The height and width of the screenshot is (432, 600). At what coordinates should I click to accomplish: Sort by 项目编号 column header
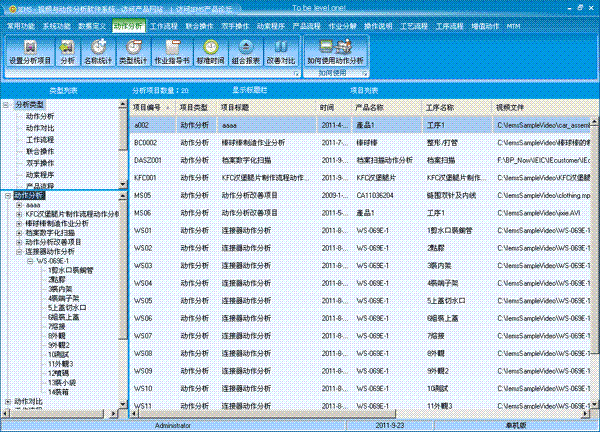pyautogui.click(x=152, y=108)
